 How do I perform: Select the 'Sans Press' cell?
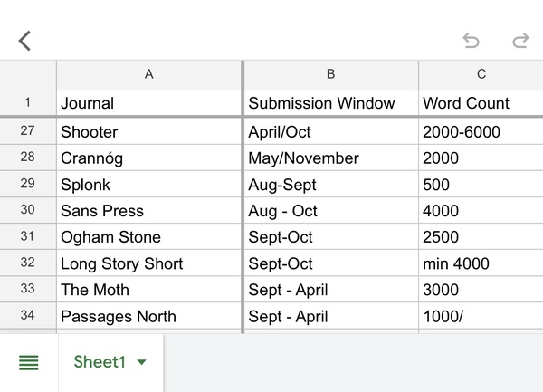149,210
